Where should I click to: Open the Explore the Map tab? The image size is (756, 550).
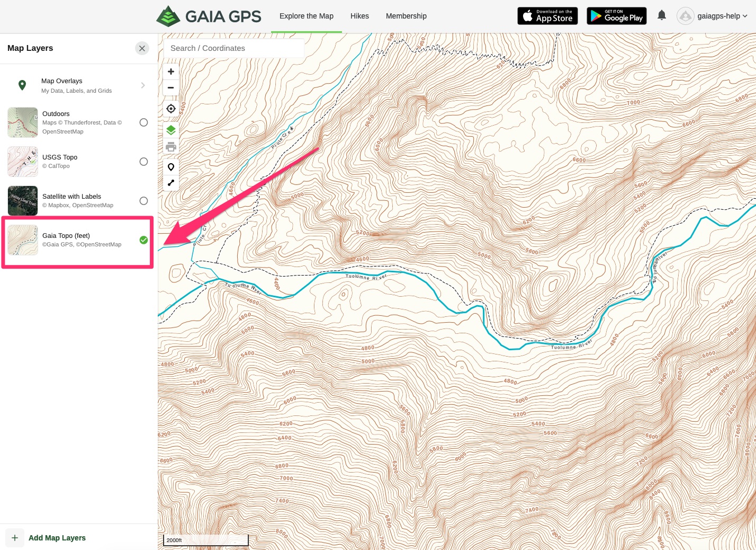[x=307, y=16]
